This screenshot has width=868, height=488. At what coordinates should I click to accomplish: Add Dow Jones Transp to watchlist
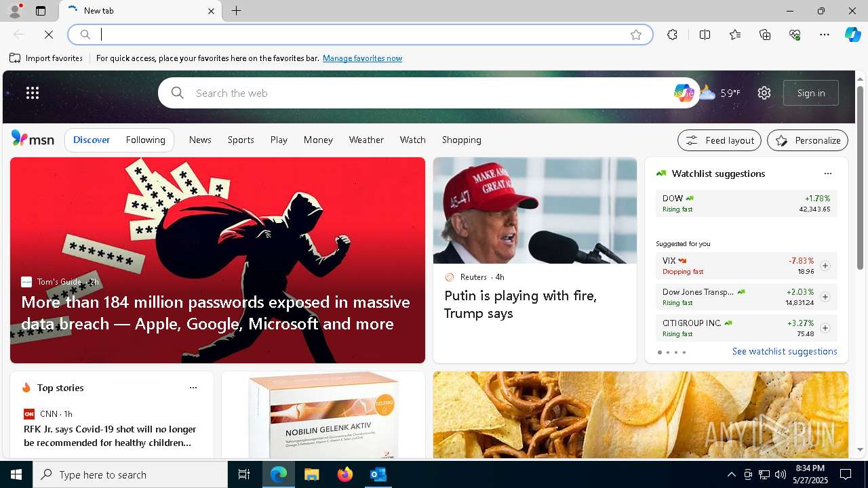(x=825, y=297)
